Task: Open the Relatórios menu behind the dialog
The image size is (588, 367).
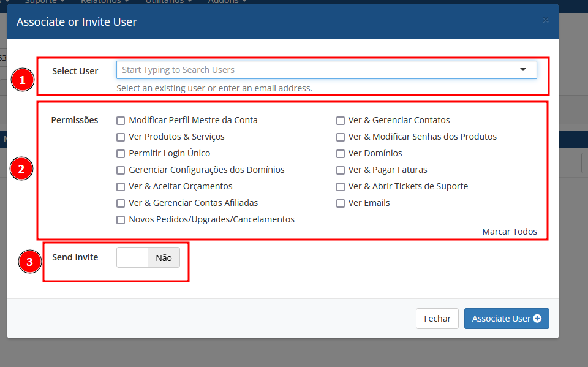Action: coord(105,2)
